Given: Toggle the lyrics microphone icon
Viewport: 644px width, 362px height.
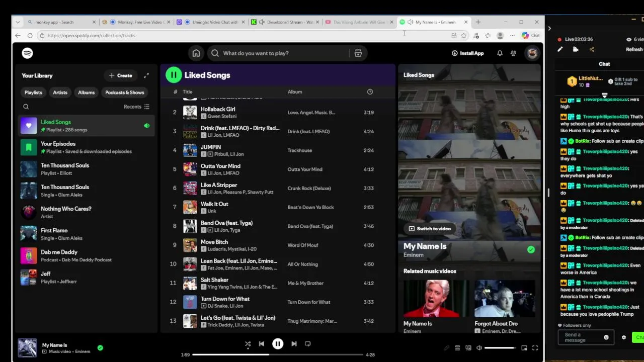Looking at the screenshot, I should coord(446,348).
